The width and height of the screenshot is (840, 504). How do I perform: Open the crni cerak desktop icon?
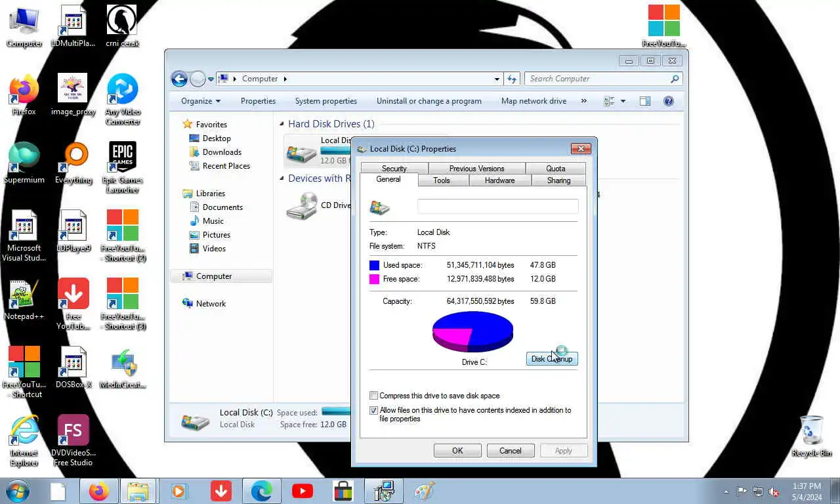pos(122,28)
